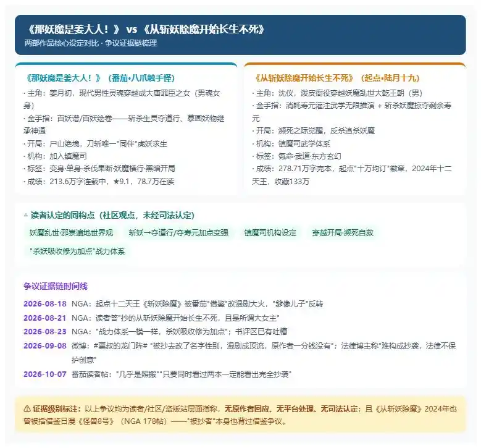The height and width of the screenshot is (448, 481).
Task: Click the bold label 证据级别标注
Action: (57, 409)
